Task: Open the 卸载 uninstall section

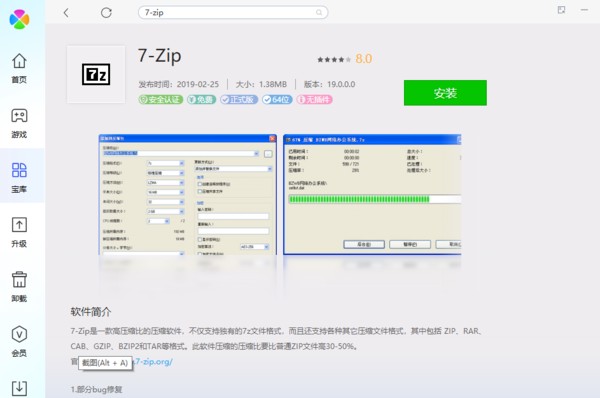Action: pos(19,287)
